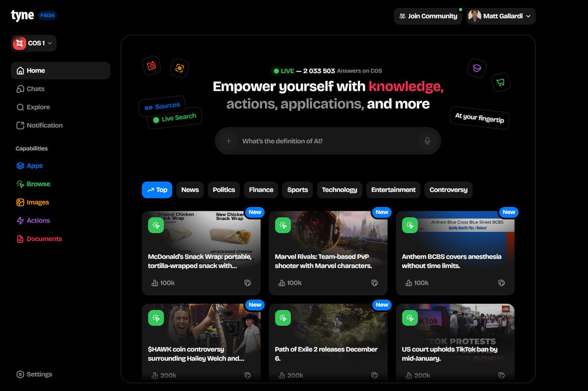Open the US court TikTok ban card
The height and width of the screenshot is (391, 588).
click(455, 343)
